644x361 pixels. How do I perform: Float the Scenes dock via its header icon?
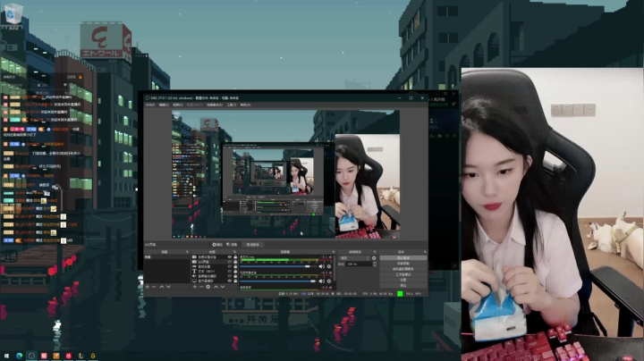click(x=187, y=252)
